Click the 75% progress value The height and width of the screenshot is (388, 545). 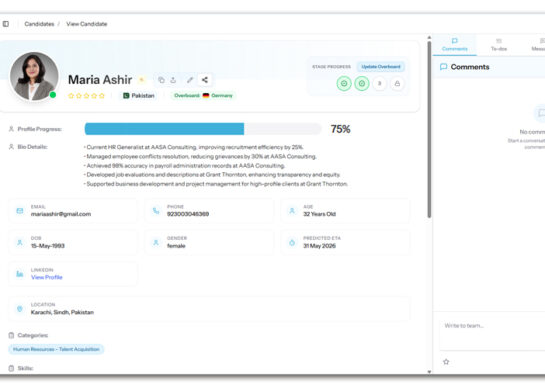[340, 129]
